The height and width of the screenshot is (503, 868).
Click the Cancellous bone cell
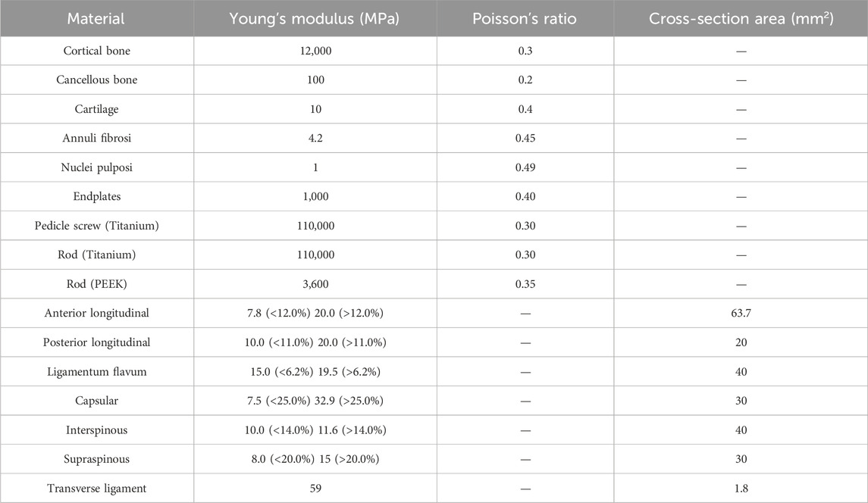pos(97,80)
